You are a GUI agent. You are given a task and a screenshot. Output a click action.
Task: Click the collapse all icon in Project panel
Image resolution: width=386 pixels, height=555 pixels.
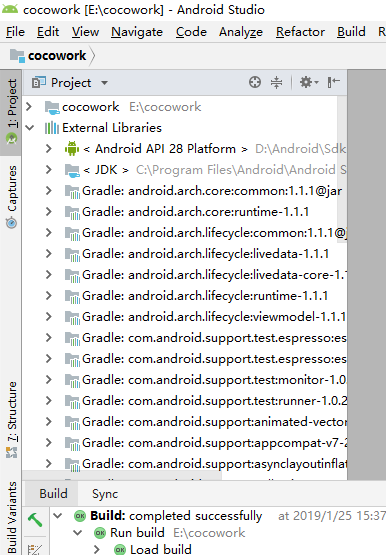[x=276, y=82]
